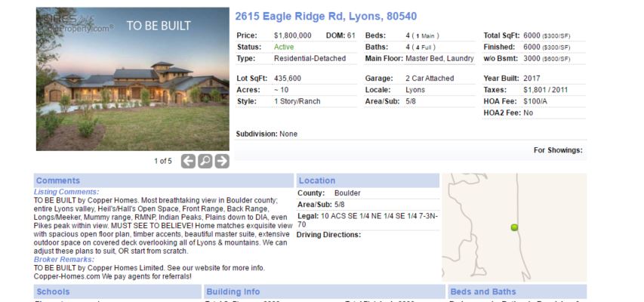The height and width of the screenshot is (302, 644).
Task: Click the Comments section header
Action: click(57, 180)
